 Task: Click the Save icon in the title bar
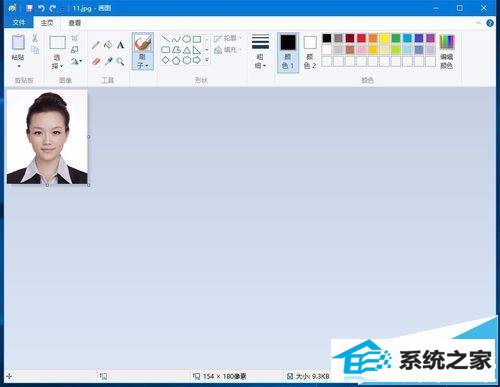(x=30, y=8)
